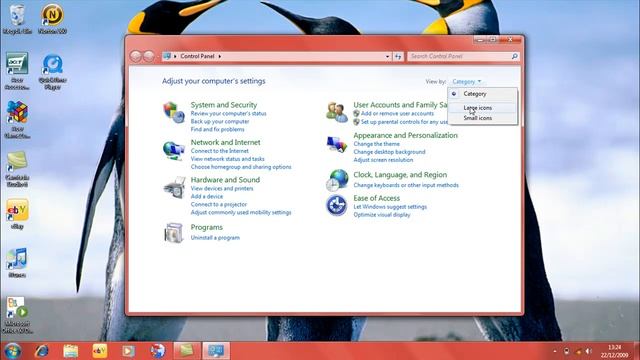The height and width of the screenshot is (360, 640).
Task: Click Review your computer's status
Action: (x=229, y=113)
